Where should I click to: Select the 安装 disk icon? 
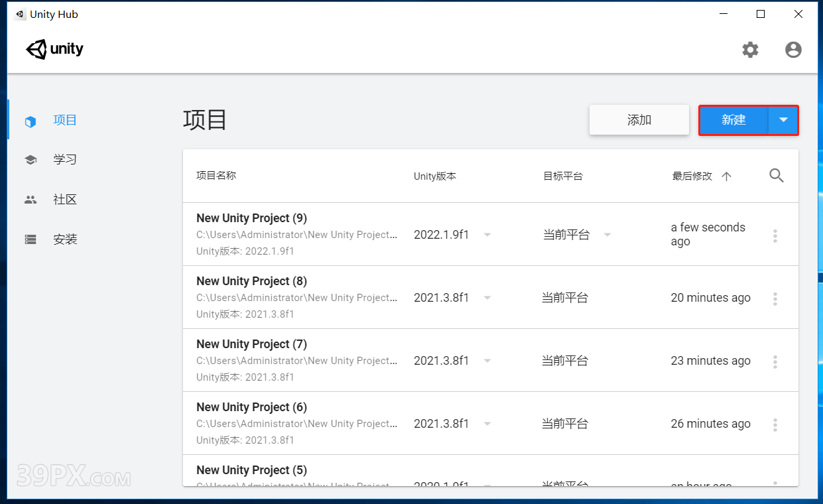tap(31, 239)
